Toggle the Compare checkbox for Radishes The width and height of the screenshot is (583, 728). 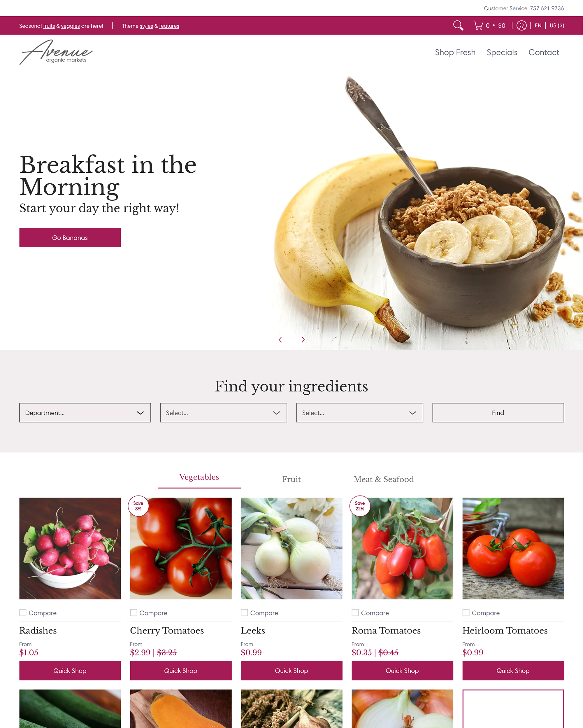click(x=23, y=612)
